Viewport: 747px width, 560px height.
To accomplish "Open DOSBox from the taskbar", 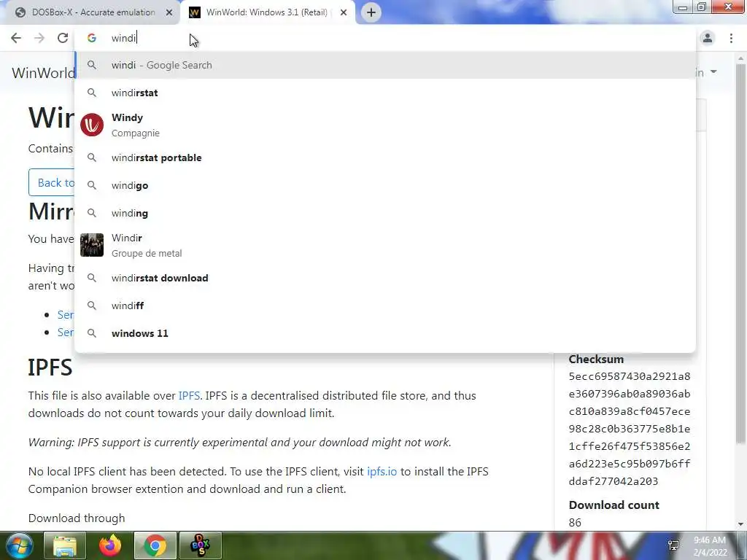I will (201, 545).
